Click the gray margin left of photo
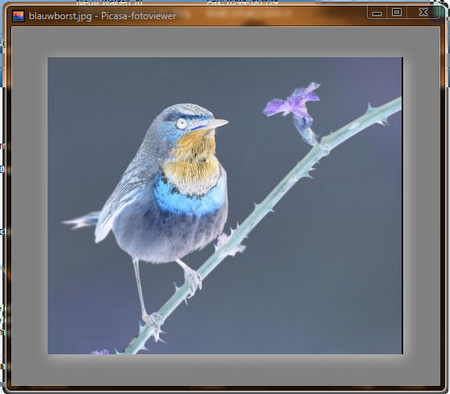Screen dimensions: 450x394 click(30, 205)
